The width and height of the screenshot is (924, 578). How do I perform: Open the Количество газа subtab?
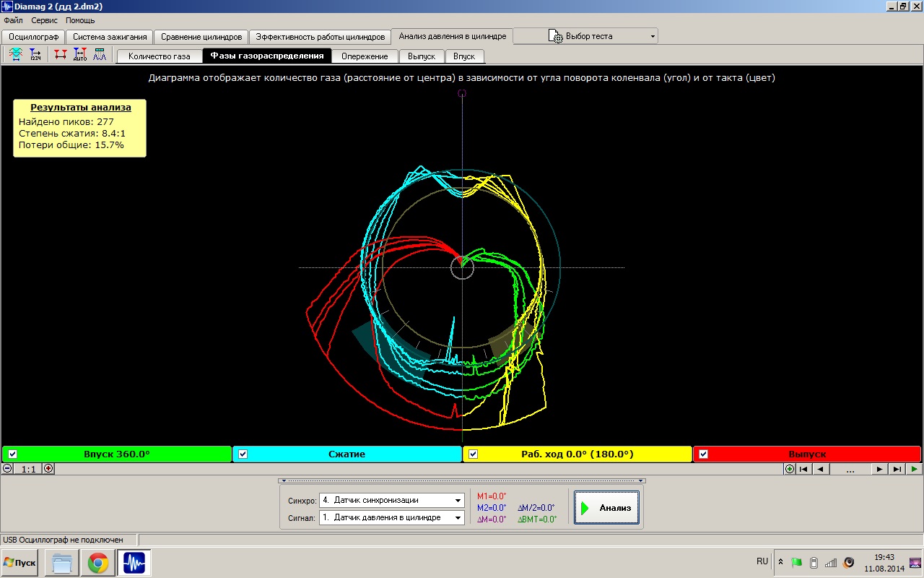[160, 56]
